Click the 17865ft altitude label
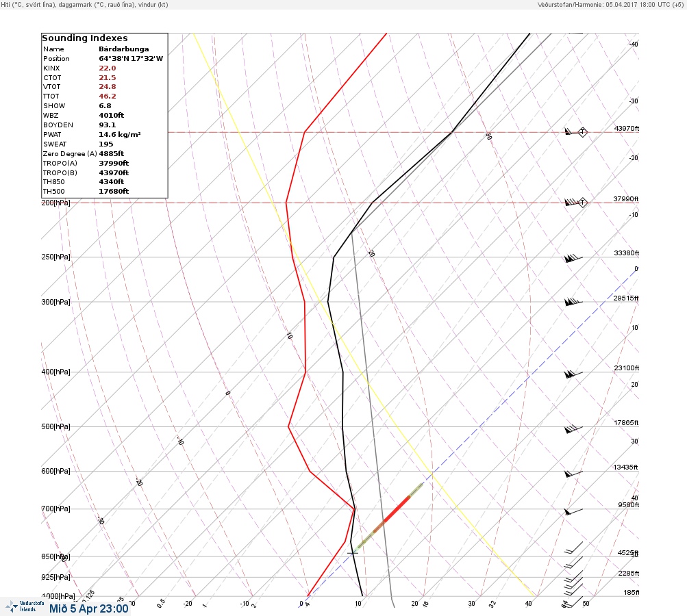687x616 pixels. tap(626, 423)
